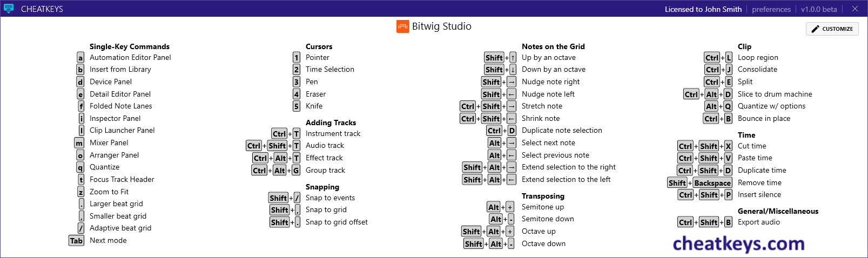Click the pencil icon in Customize

(816, 29)
